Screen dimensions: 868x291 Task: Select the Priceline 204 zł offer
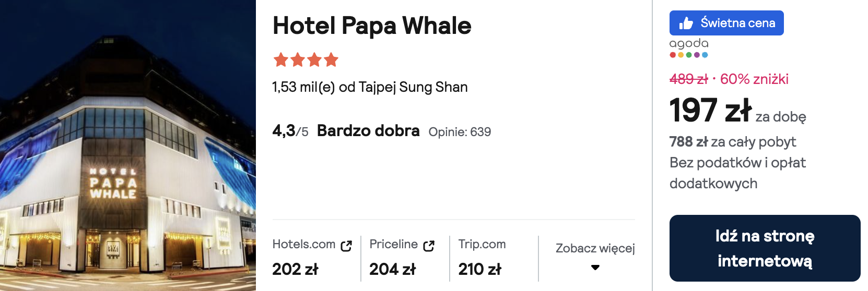[402, 258]
